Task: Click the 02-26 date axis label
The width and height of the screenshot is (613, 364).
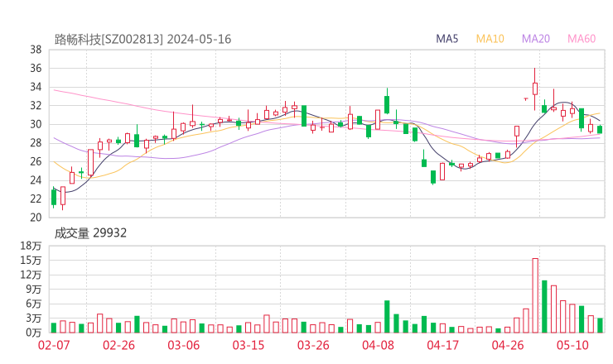Action: [x=118, y=345]
